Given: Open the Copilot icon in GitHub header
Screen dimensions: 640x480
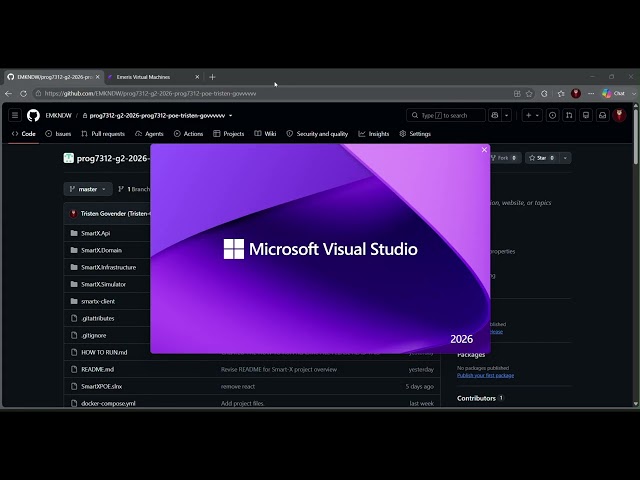Looking at the screenshot, I should click(x=495, y=116).
